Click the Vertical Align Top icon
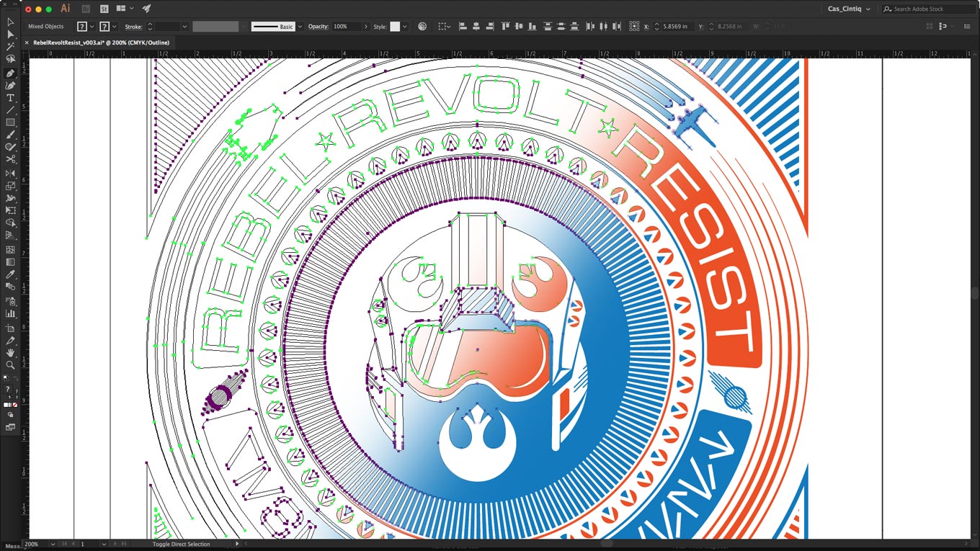Viewport: 980px width, 551px height. [x=505, y=27]
